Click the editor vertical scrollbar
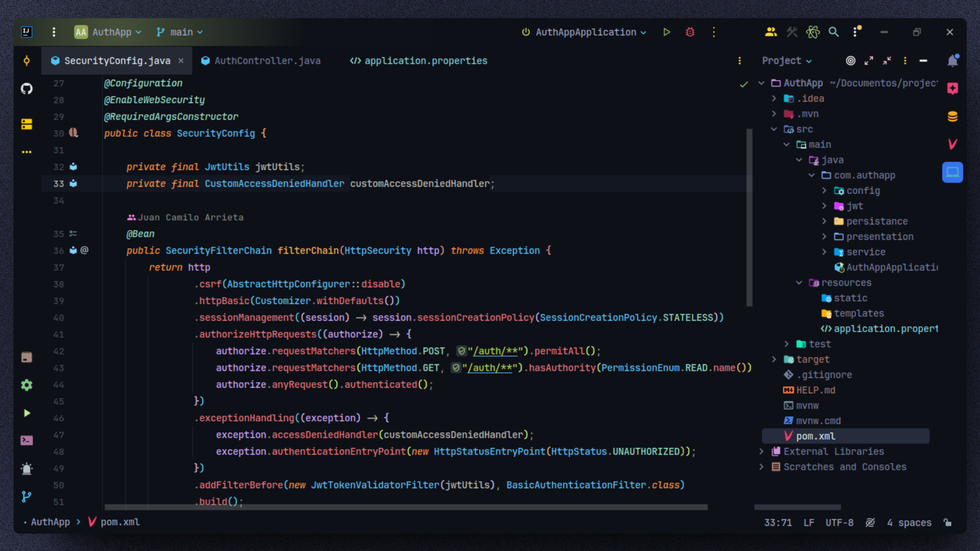 749,217
